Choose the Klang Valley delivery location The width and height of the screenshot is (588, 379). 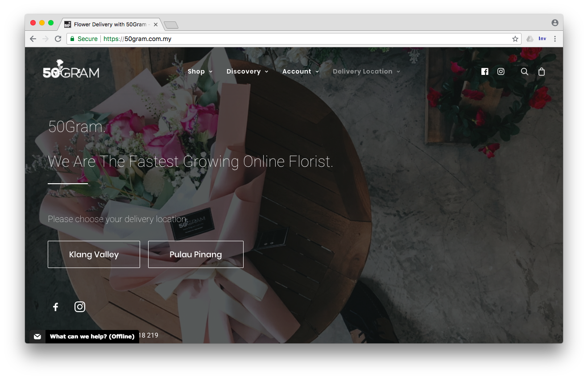click(x=94, y=255)
